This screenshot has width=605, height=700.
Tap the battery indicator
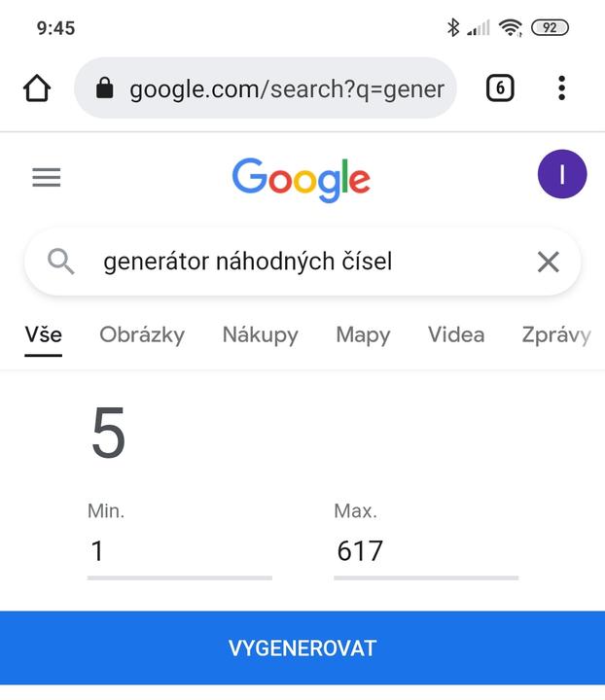coord(550,27)
